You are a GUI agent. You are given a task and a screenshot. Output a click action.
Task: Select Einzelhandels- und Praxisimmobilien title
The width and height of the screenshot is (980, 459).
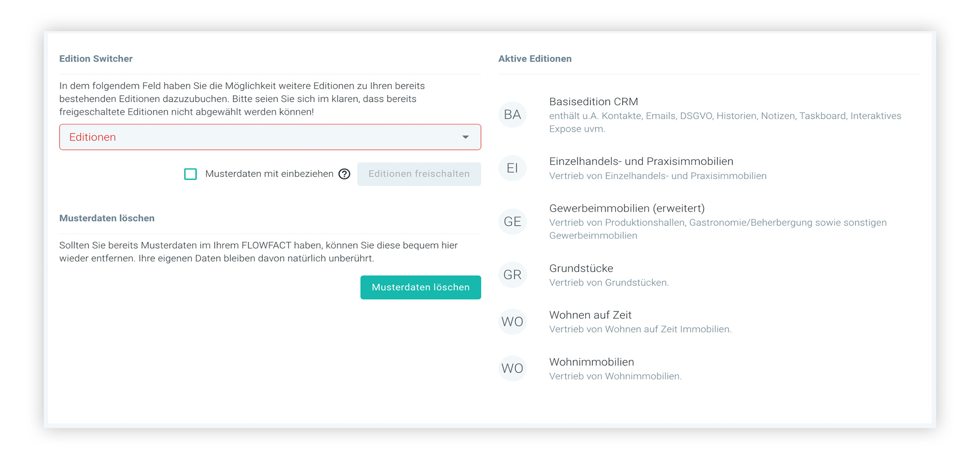(641, 161)
